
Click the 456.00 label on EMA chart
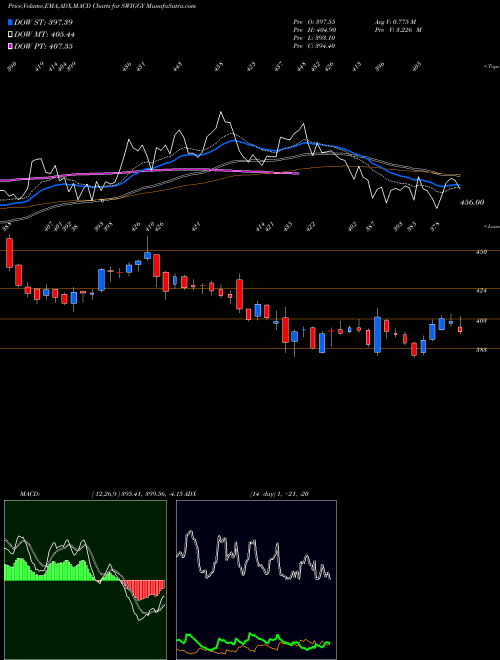(472, 202)
